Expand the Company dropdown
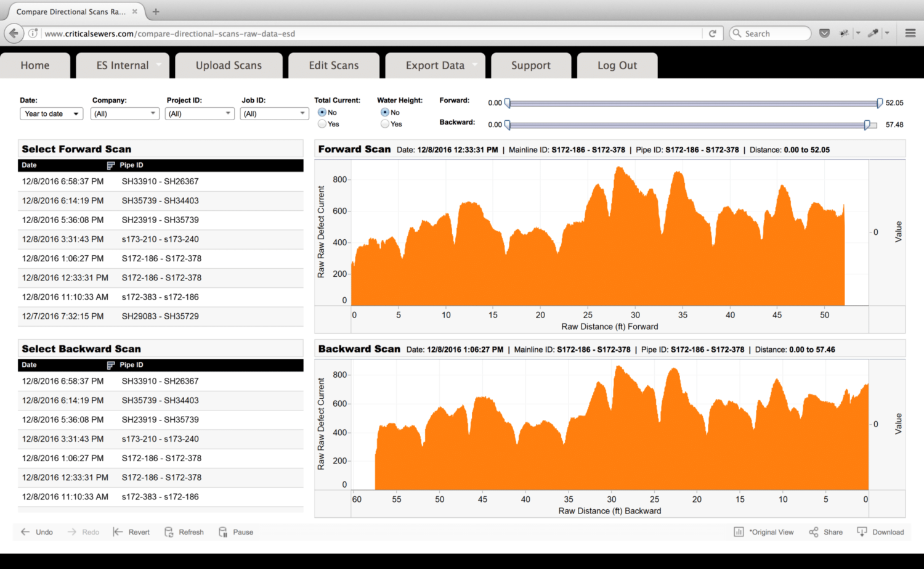This screenshot has height=569, width=924. (x=125, y=114)
